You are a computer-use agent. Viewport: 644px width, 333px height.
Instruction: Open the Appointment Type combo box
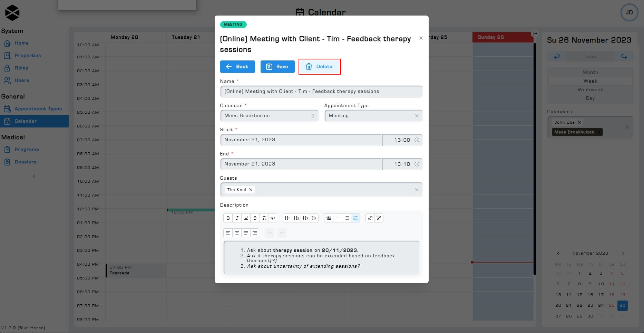373,116
